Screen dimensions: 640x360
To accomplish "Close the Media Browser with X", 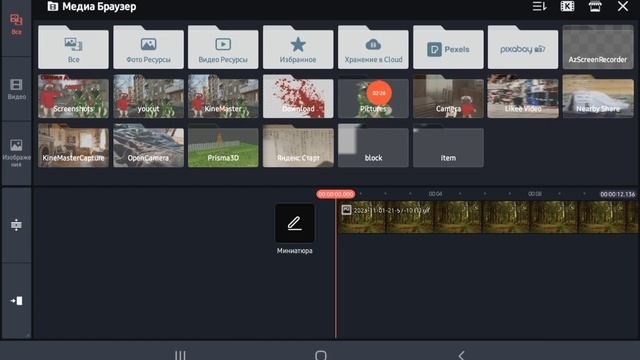I will coord(623,7).
